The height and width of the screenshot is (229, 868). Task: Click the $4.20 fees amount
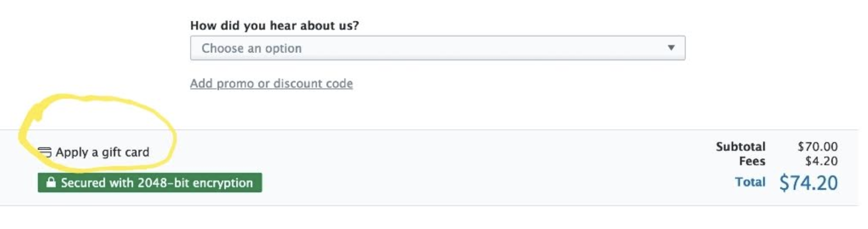[x=821, y=161]
